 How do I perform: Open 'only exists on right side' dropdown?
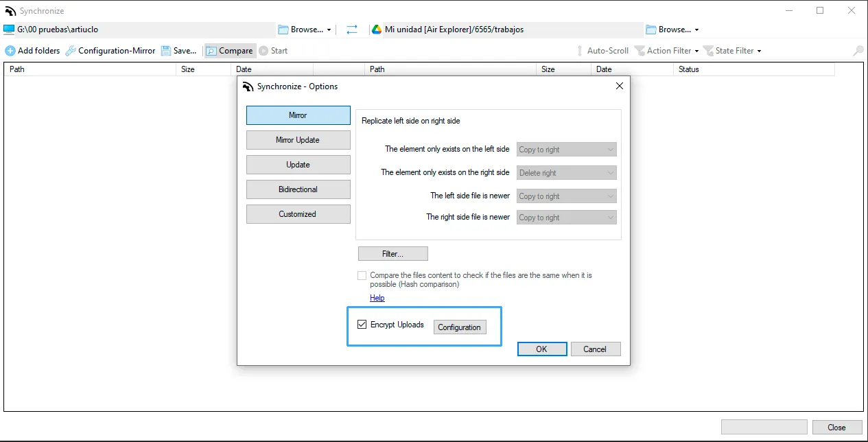(x=566, y=173)
